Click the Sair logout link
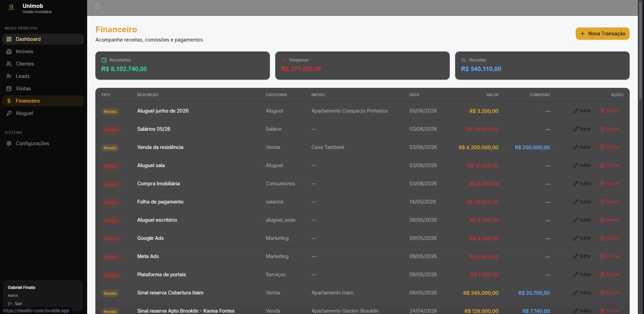The width and height of the screenshot is (644, 314). coord(15,304)
